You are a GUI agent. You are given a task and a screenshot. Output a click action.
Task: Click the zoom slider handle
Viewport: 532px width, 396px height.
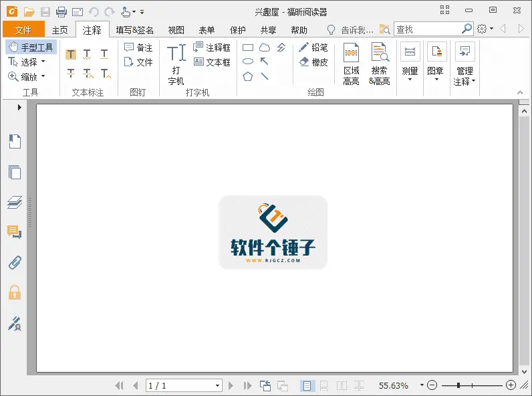[x=458, y=385]
